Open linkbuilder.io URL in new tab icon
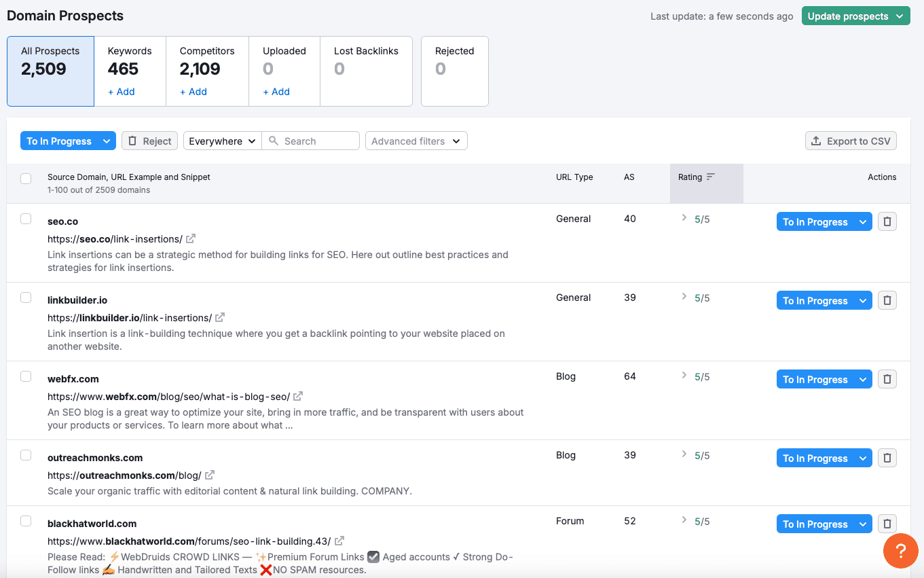The image size is (924, 578). pos(220,317)
